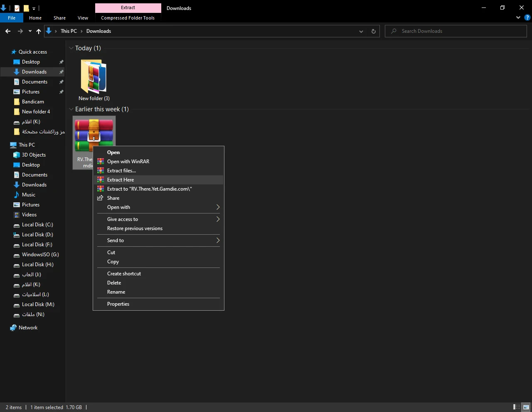Expand the ribbon with the chevron
The image size is (532, 412).
coord(518,18)
